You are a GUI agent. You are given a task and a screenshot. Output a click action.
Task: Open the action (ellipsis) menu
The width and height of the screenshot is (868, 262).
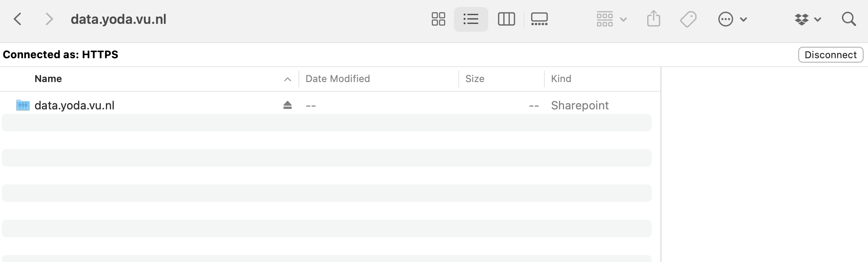(x=732, y=19)
